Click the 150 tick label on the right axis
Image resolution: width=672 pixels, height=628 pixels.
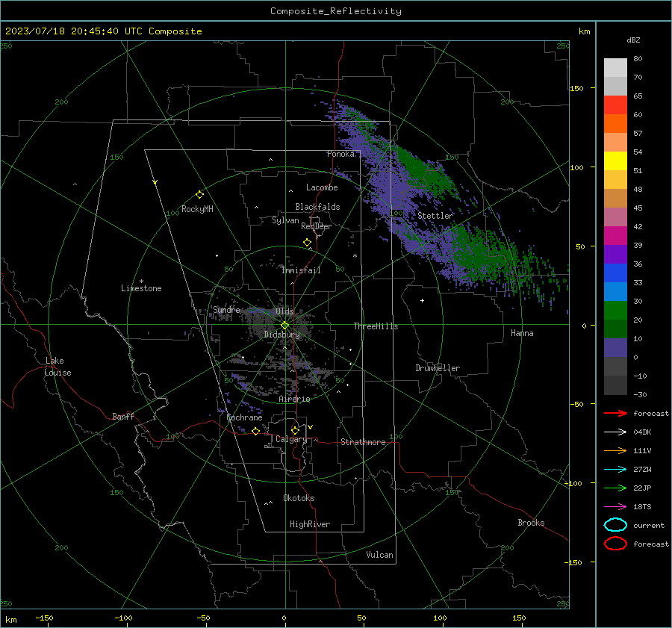pyautogui.click(x=576, y=88)
